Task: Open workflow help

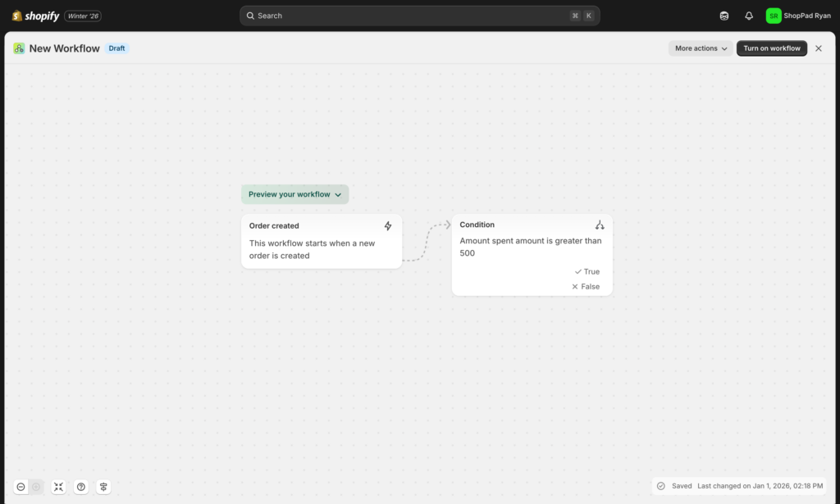Action: 81,486
